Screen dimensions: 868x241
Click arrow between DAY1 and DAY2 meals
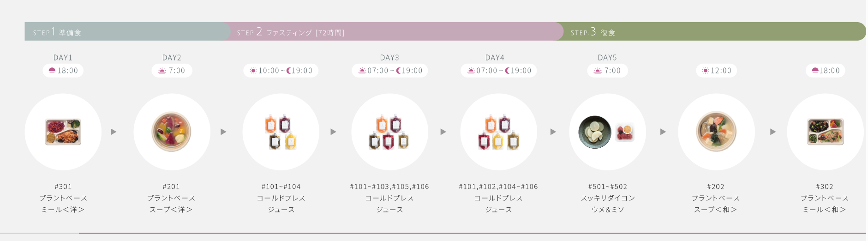(x=114, y=132)
